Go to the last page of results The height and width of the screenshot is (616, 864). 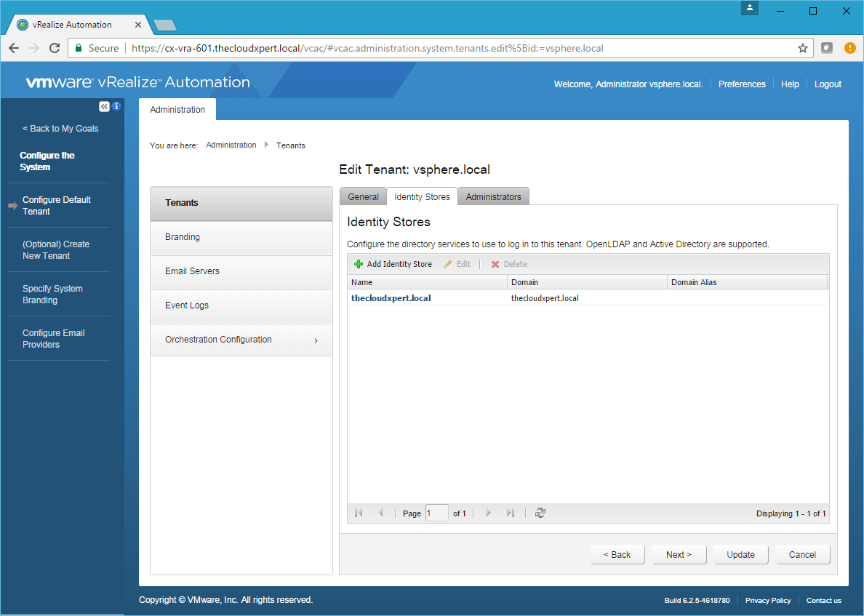click(x=511, y=513)
